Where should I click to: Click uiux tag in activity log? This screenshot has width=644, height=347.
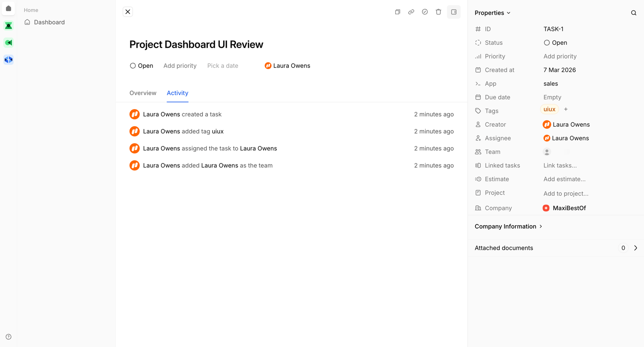(x=218, y=131)
